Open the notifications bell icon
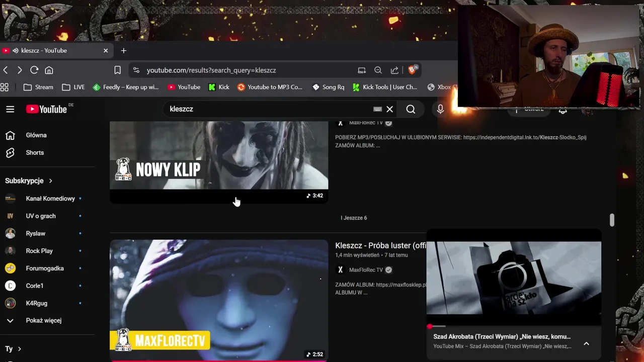 (562, 110)
